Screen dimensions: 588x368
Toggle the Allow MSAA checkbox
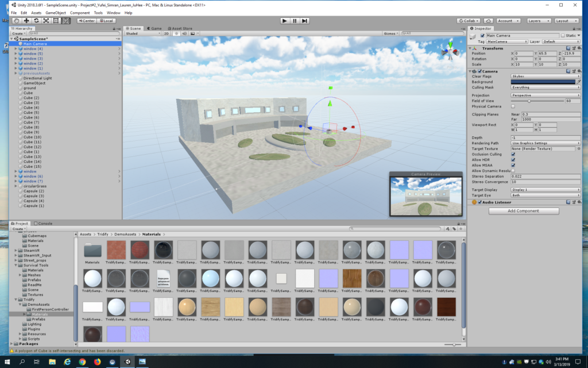click(513, 165)
